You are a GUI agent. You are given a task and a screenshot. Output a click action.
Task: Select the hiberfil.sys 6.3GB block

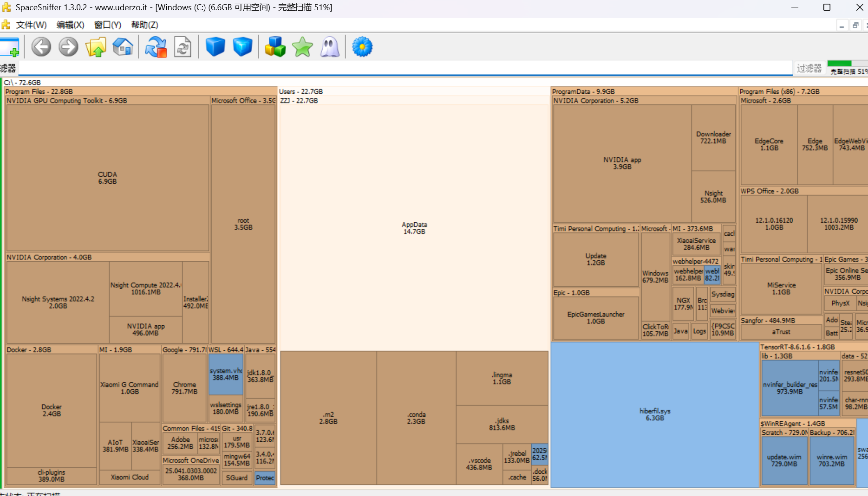coord(655,414)
